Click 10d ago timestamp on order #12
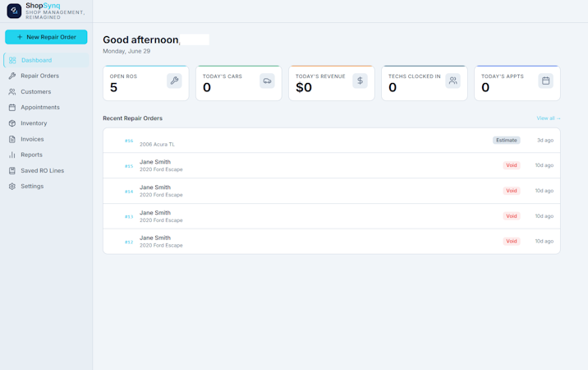Image resolution: width=588 pixels, height=370 pixels. tap(544, 241)
